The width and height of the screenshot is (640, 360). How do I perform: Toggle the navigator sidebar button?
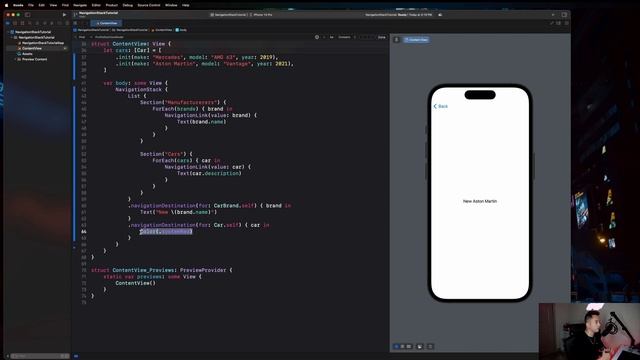click(28, 15)
